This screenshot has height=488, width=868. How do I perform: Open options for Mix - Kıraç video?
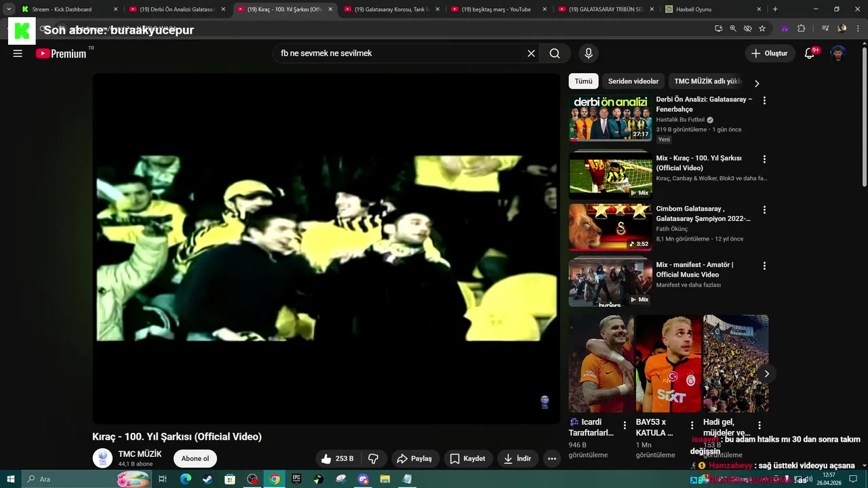point(764,159)
